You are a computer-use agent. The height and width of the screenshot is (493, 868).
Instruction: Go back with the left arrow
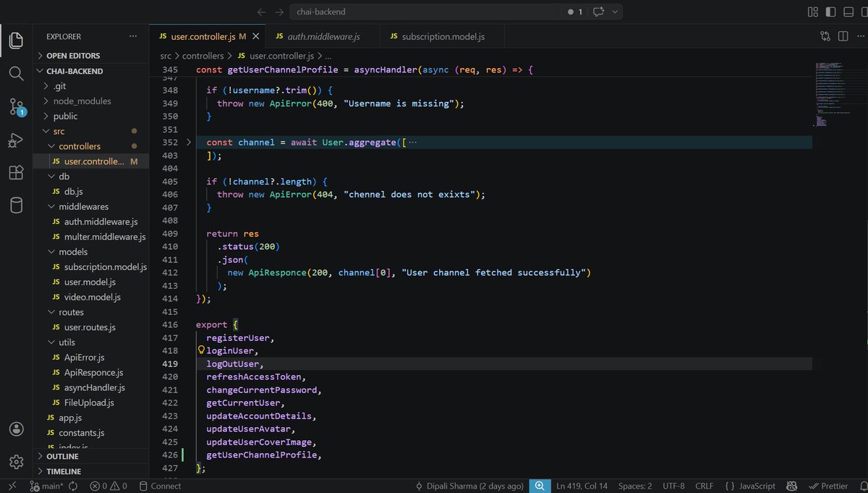pos(261,12)
